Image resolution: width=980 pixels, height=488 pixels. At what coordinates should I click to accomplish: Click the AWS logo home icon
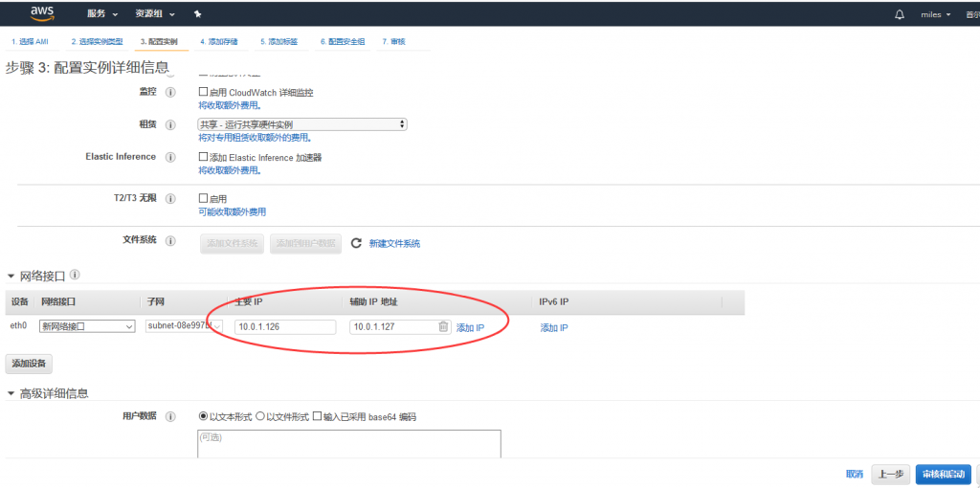(x=42, y=13)
